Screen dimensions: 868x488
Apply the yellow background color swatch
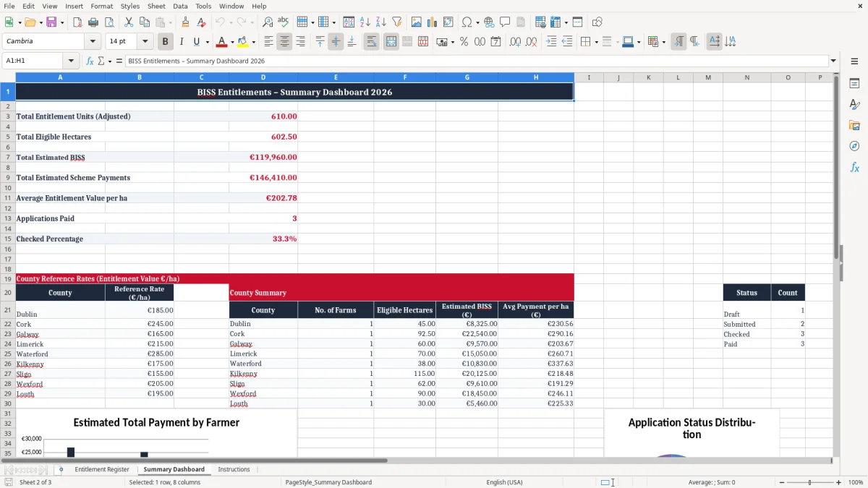pos(243,42)
